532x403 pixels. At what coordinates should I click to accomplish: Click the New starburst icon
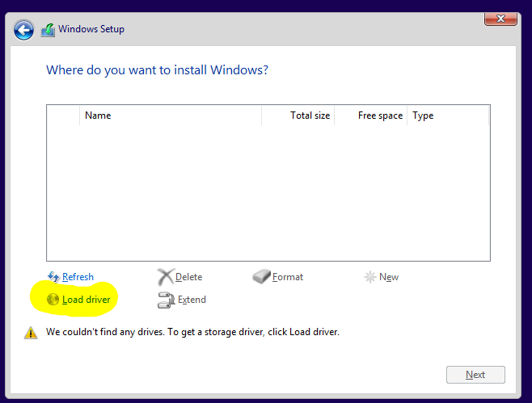370,277
